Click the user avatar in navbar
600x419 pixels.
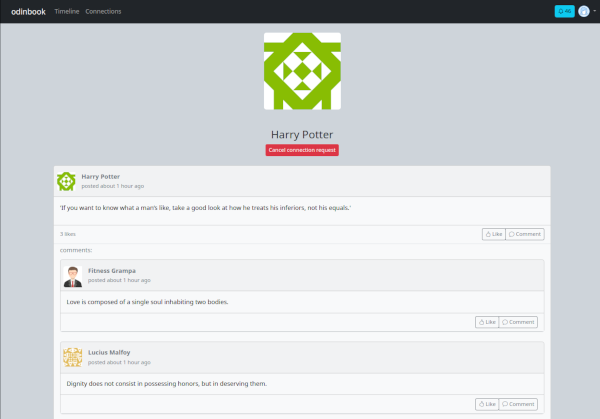tap(584, 11)
